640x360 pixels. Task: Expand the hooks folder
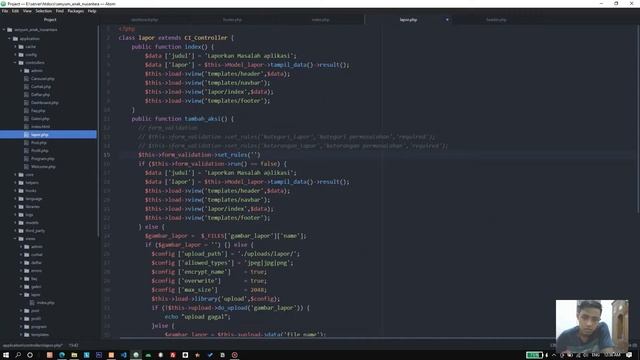click(x=16, y=191)
